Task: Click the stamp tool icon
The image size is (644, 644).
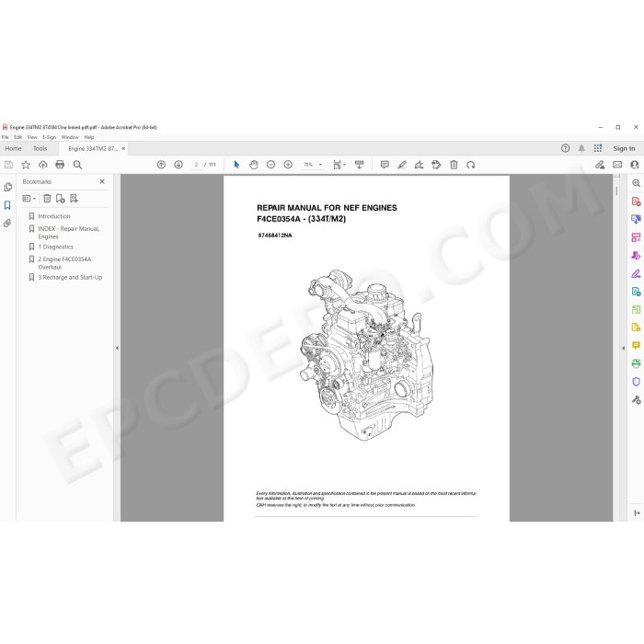Action: [x=436, y=165]
